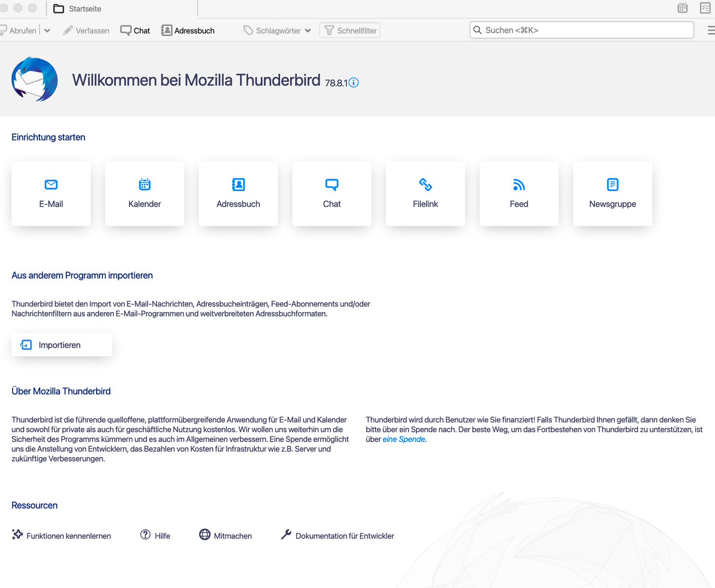Open 'Funktionen kennenlernen' resource link
The height and width of the screenshot is (588, 715).
coord(62,536)
